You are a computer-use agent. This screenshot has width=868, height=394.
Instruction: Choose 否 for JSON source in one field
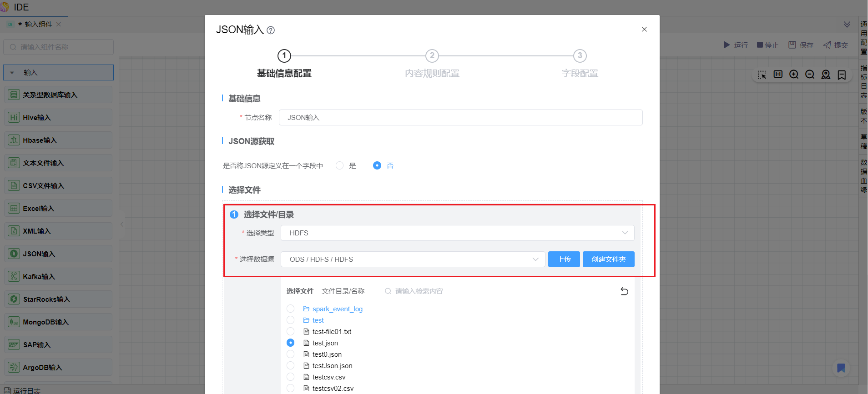[377, 165]
